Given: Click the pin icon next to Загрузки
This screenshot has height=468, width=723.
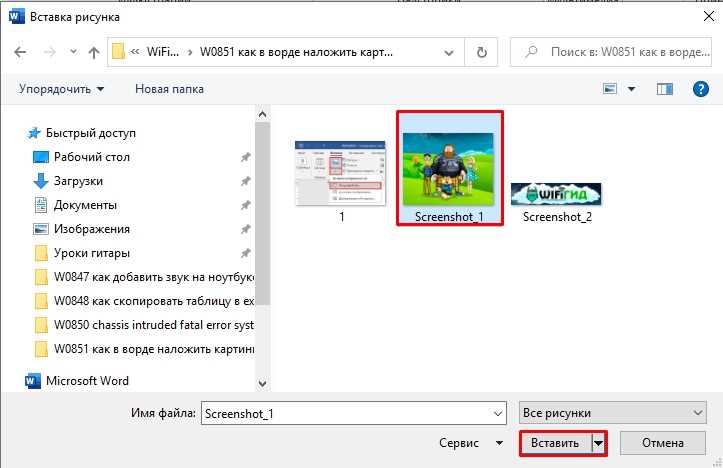Looking at the screenshot, I should [245, 181].
